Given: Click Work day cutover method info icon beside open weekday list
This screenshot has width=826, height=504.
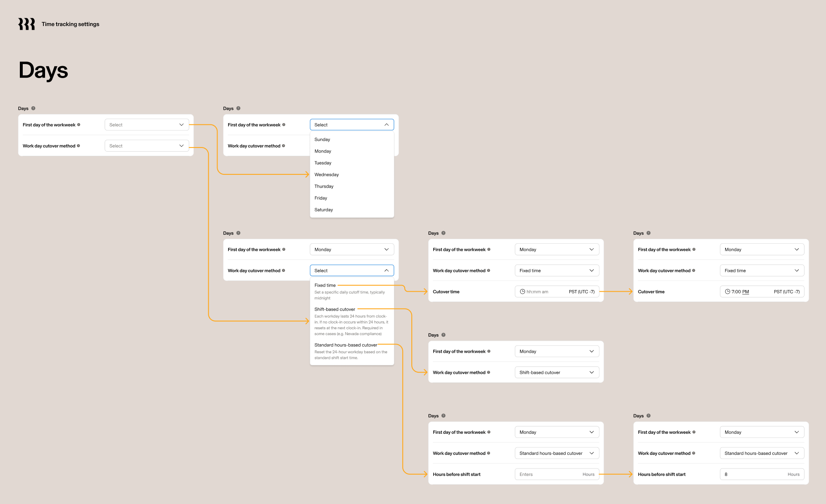Looking at the screenshot, I should (x=284, y=146).
